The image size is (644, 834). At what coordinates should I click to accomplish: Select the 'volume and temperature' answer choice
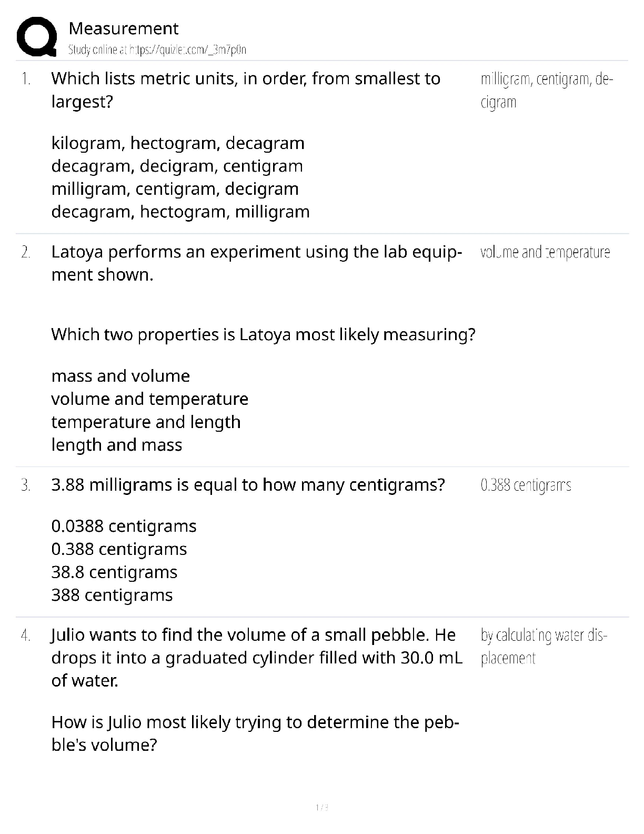tap(149, 399)
